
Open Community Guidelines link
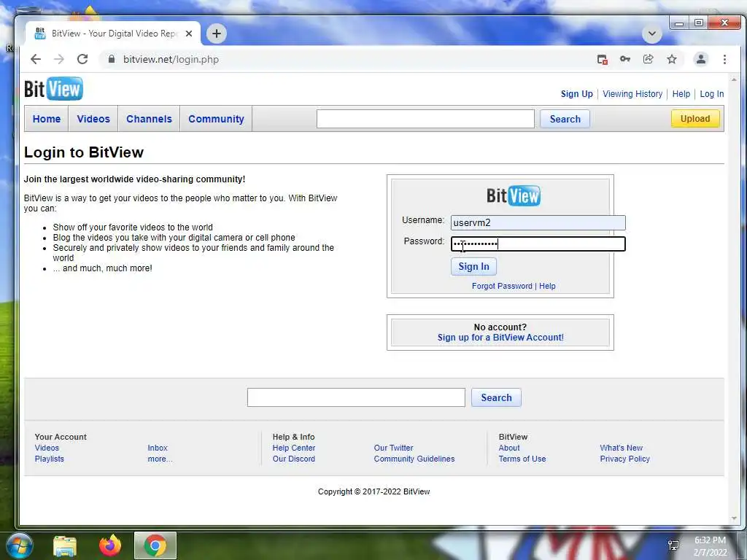click(x=414, y=459)
